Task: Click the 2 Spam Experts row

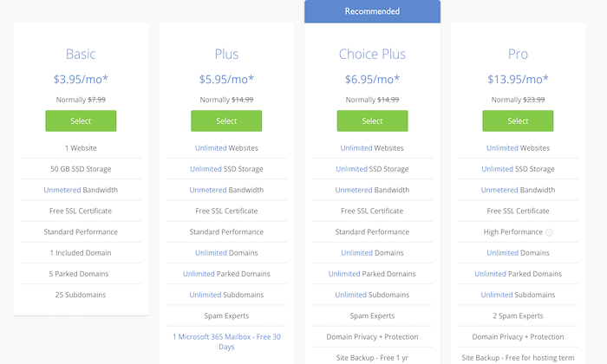Action: [x=518, y=315]
